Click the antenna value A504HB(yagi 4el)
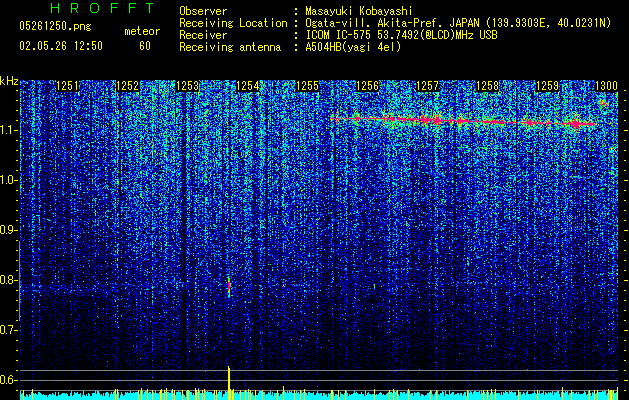The width and height of the screenshot is (629, 400). click(x=353, y=47)
